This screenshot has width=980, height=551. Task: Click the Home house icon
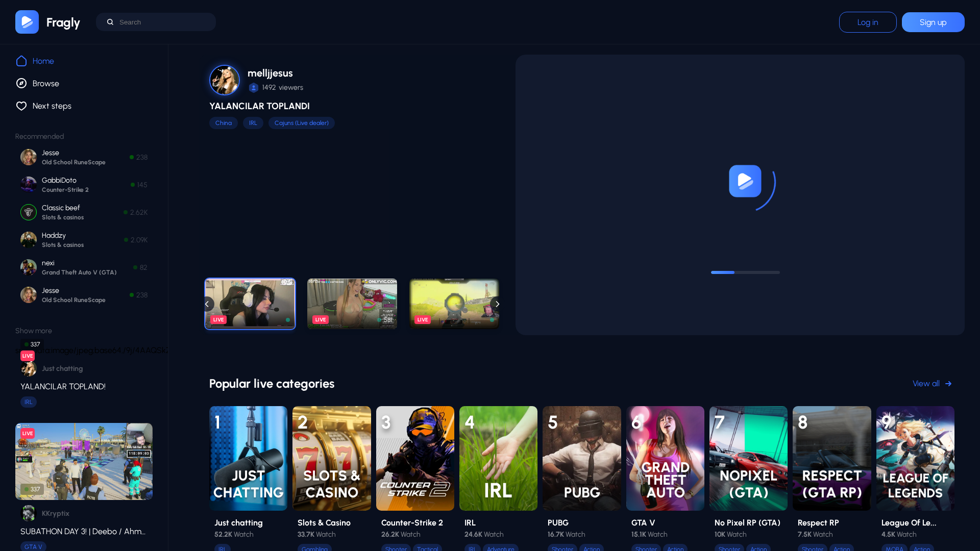(x=21, y=61)
